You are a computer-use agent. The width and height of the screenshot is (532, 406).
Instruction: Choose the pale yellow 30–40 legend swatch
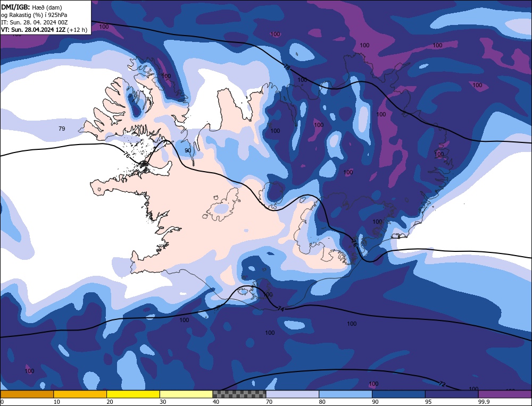[x=186, y=394]
